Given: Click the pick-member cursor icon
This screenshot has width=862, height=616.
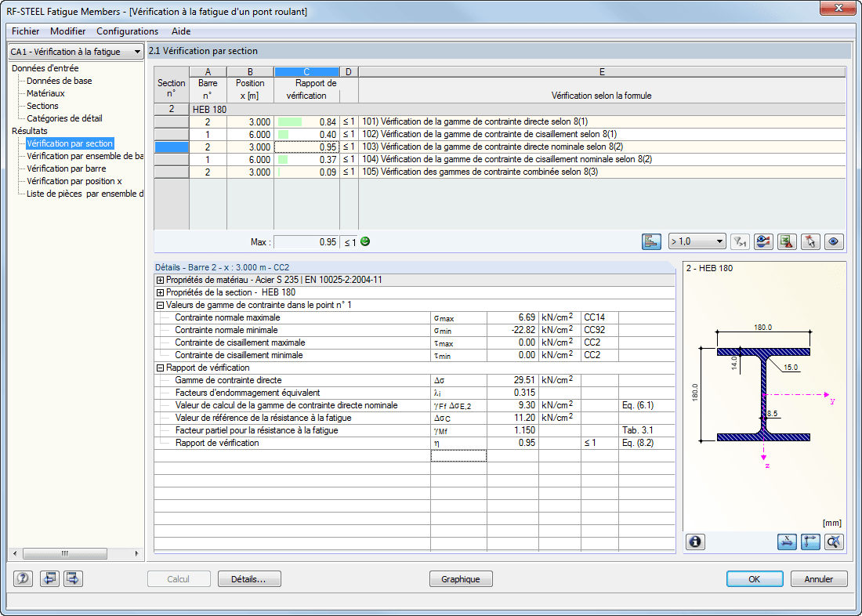Looking at the screenshot, I should (810, 241).
